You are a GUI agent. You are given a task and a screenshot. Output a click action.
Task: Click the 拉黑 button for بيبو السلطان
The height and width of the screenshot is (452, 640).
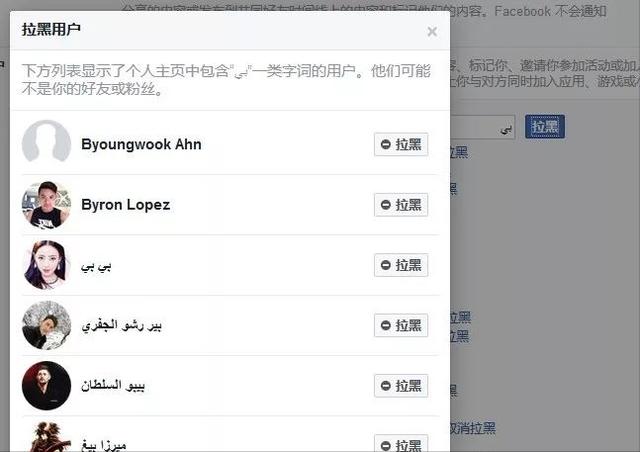click(x=401, y=386)
